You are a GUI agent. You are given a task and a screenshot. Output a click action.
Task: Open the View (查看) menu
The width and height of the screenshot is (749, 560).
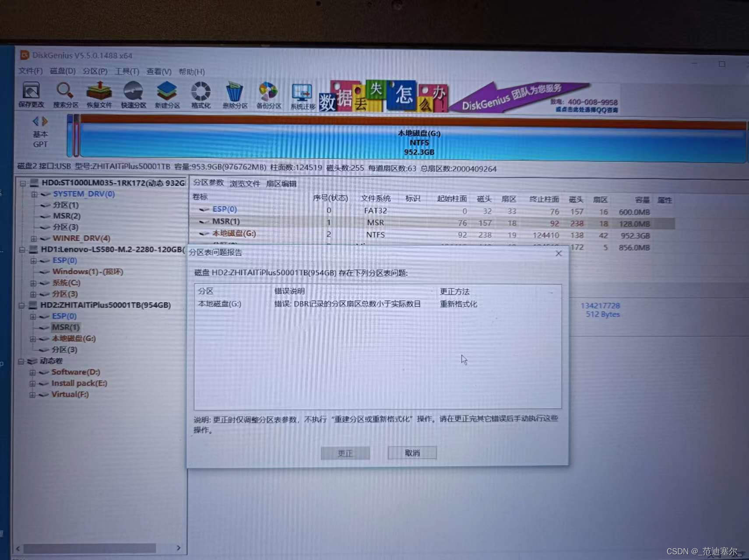pyautogui.click(x=159, y=72)
